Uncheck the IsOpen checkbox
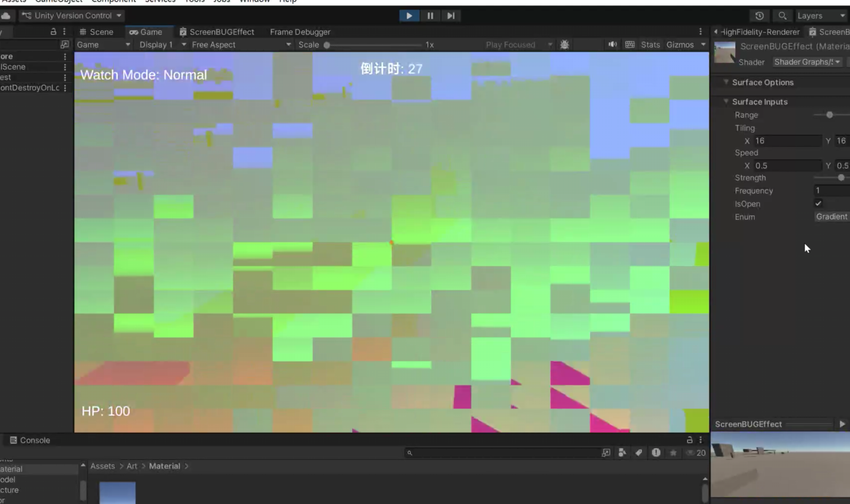 [818, 204]
